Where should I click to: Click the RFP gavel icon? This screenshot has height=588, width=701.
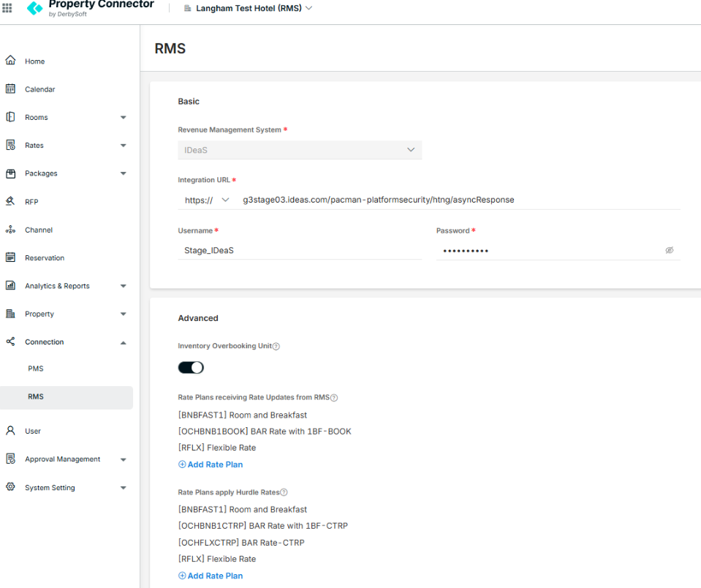[x=10, y=201]
